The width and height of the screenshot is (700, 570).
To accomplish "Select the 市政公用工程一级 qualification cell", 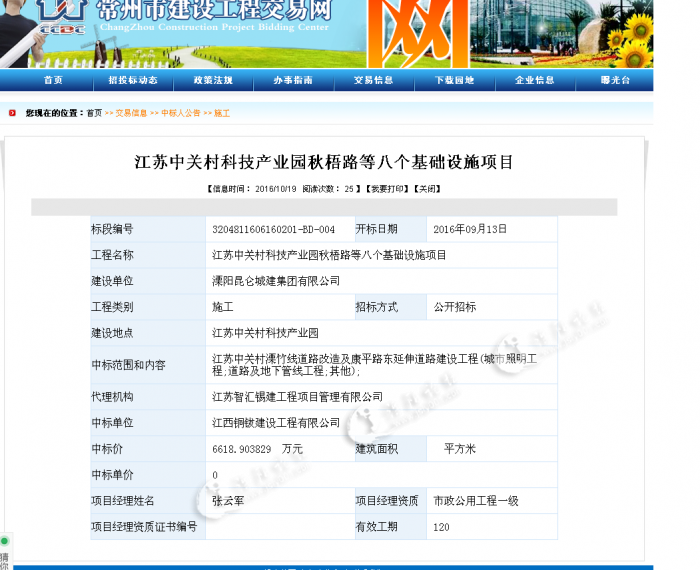I will coord(492,501).
